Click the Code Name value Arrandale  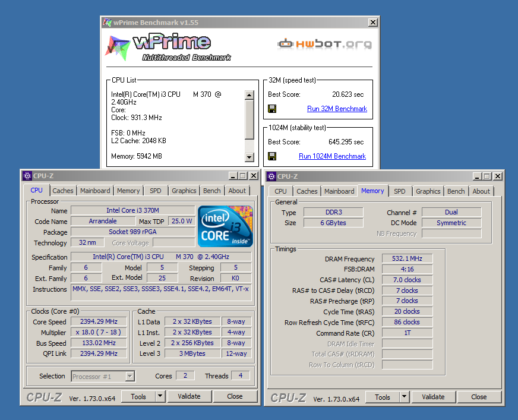pyautogui.click(x=103, y=221)
